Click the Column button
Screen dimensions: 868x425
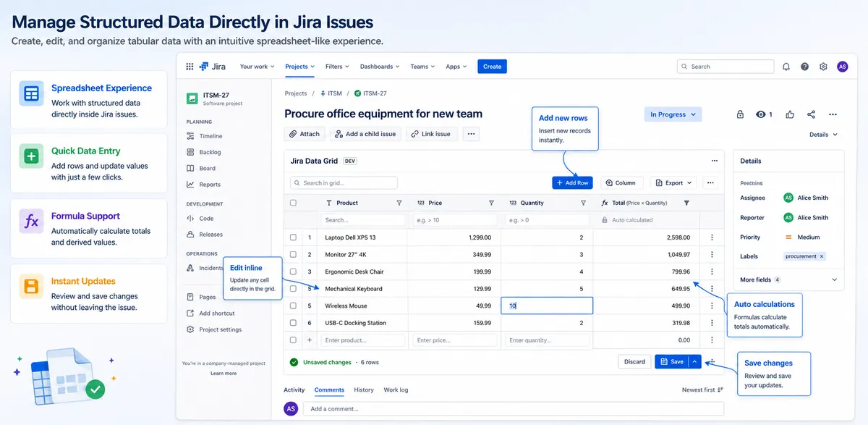(621, 183)
